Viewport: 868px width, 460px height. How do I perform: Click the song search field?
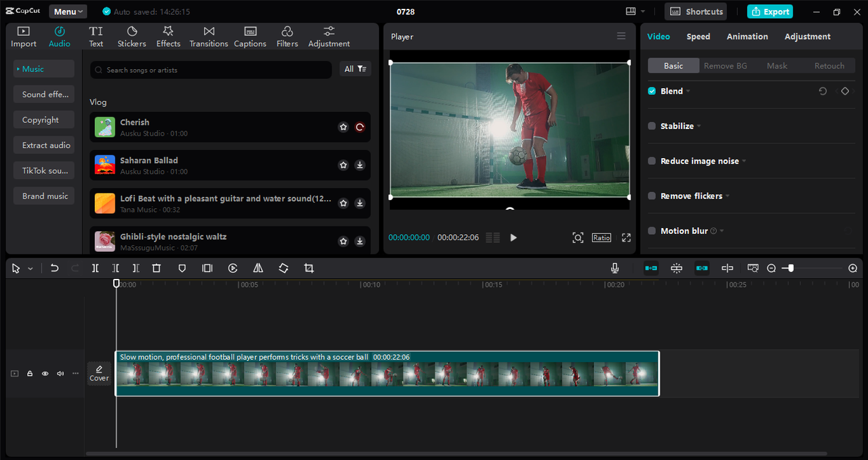211,70
